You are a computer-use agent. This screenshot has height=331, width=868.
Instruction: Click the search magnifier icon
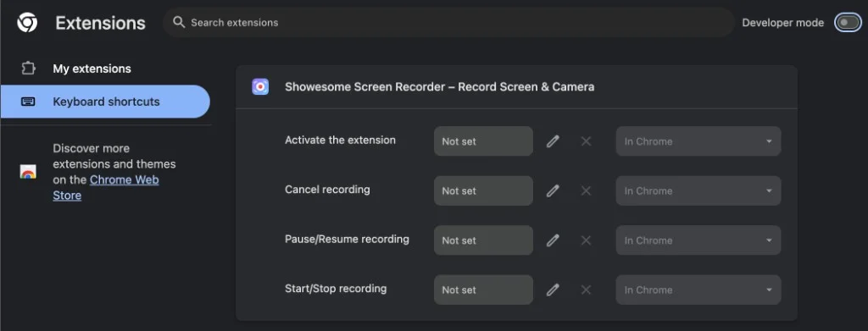click(x=178, y=22)
